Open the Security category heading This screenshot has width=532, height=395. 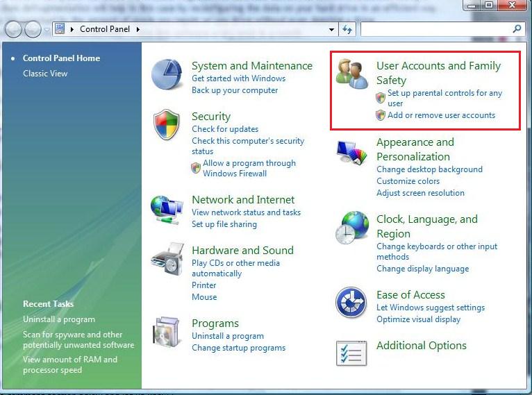(211, 117)
